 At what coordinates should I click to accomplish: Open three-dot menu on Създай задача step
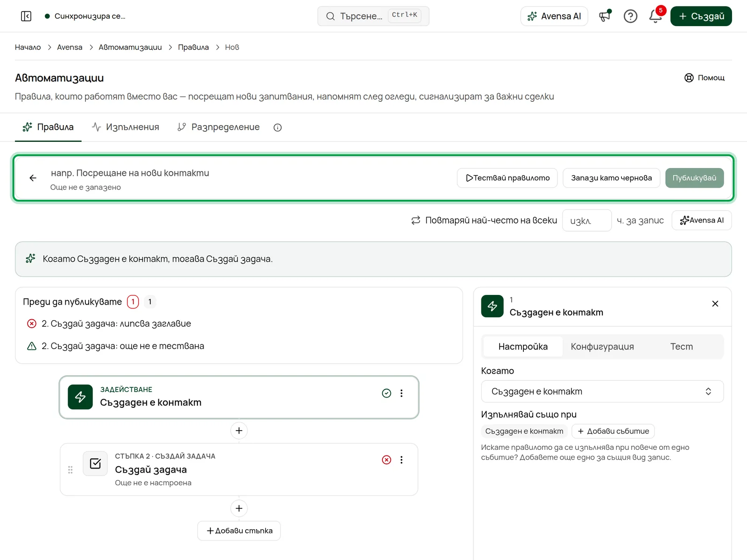point(402,460)
